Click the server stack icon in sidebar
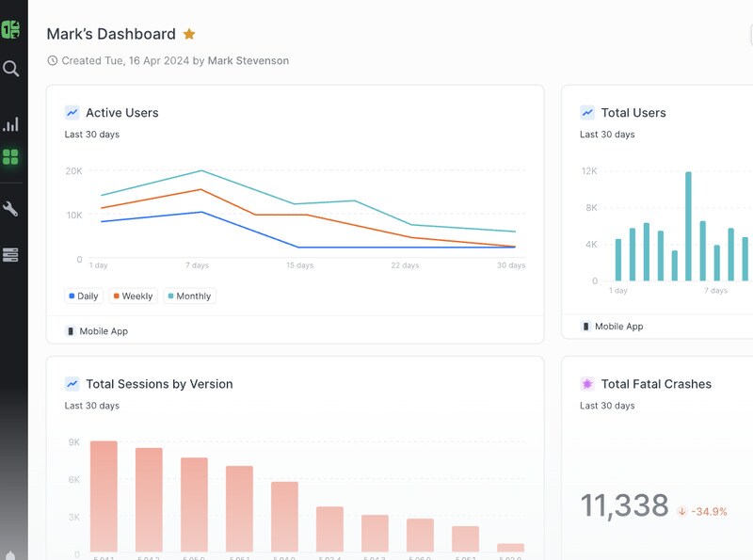This screenshot has height=560, width=753. (x=11, y=255)
